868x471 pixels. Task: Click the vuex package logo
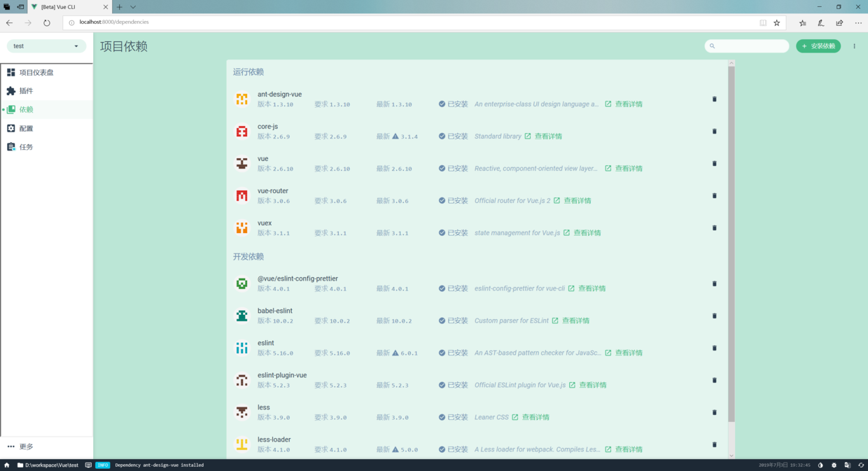click(241, 228)
